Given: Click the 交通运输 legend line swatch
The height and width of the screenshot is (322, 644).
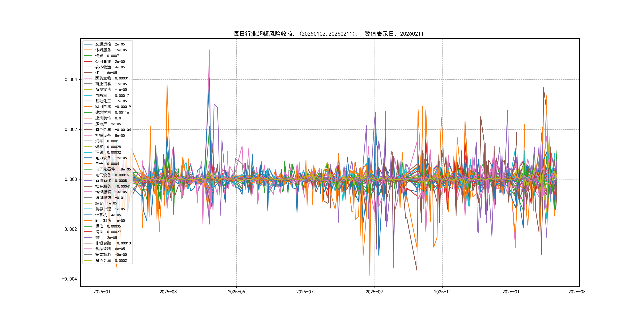Looking at the screenshot, I should 88,44.
